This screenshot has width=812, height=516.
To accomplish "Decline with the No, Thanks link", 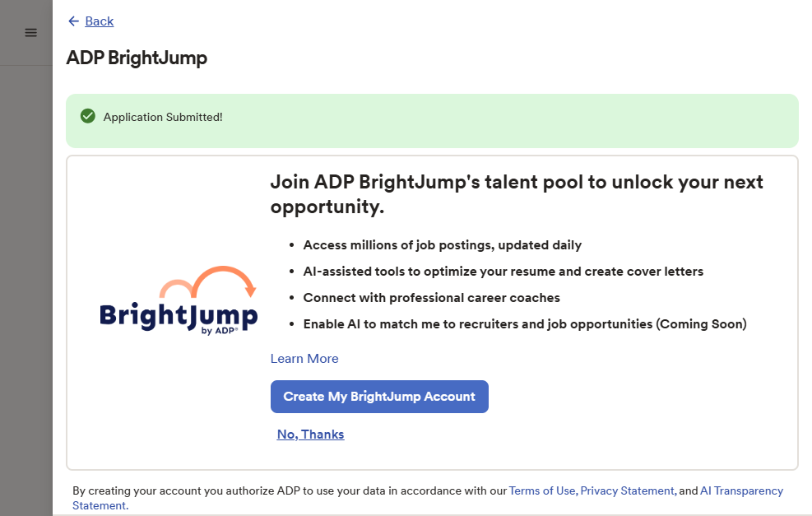I will (310, 435).
